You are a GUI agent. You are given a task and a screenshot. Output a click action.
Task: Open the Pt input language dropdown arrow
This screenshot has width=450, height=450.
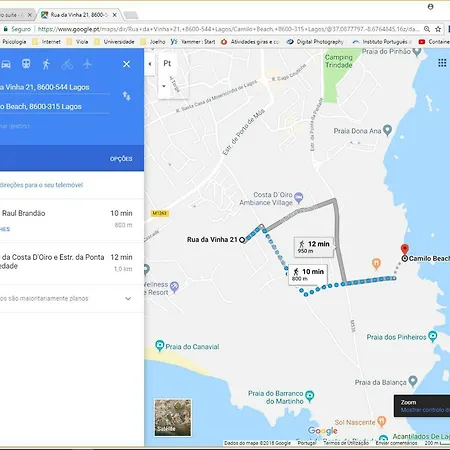(x=164, y=86)
